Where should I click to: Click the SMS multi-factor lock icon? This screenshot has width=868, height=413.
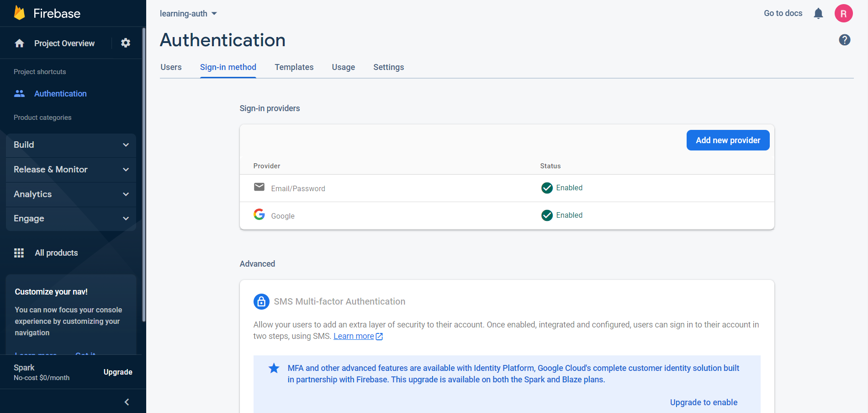coord(261,301)
